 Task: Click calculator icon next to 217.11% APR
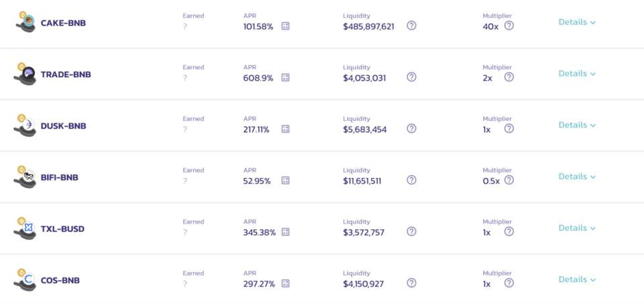[285, 129]
